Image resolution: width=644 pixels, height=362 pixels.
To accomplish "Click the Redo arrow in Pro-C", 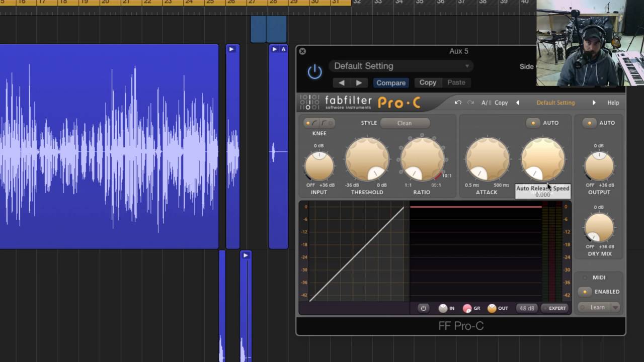I will pos(470,103).
